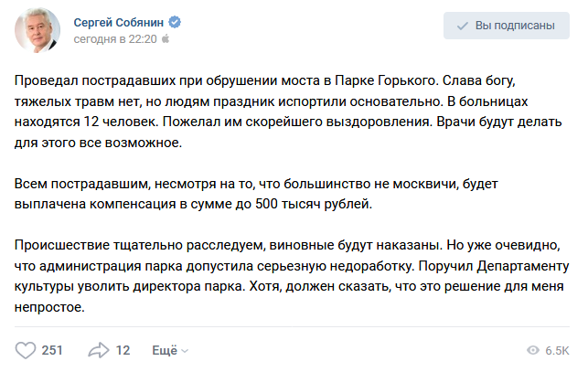Click the paragraph about the 500 тысяч рублей compensation
588x372 pixels.
(256, 194)
